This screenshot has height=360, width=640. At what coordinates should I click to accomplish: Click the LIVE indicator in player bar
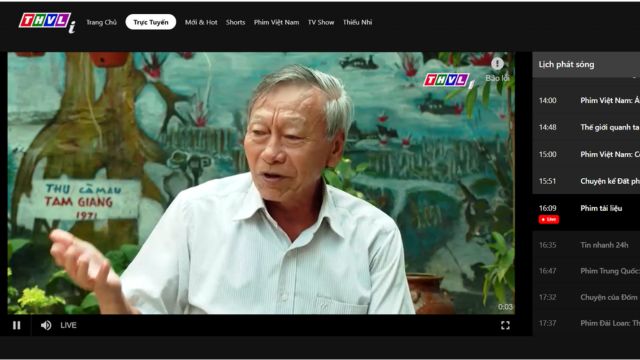68,325
